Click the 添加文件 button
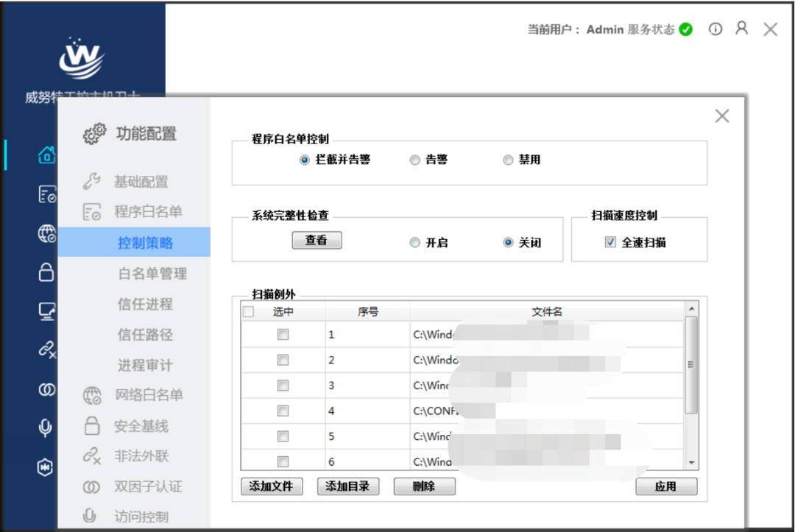 (272, 486)
